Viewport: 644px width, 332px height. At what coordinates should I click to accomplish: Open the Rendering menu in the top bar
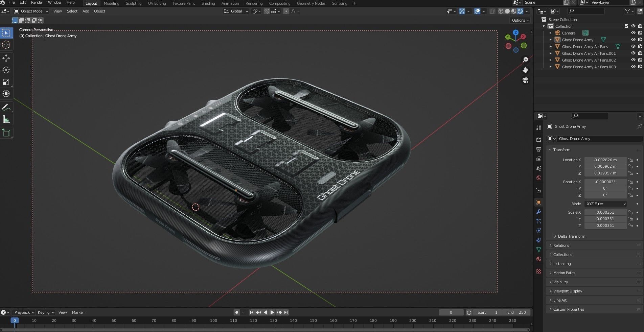pyautogui.click(x=254, y=3)
